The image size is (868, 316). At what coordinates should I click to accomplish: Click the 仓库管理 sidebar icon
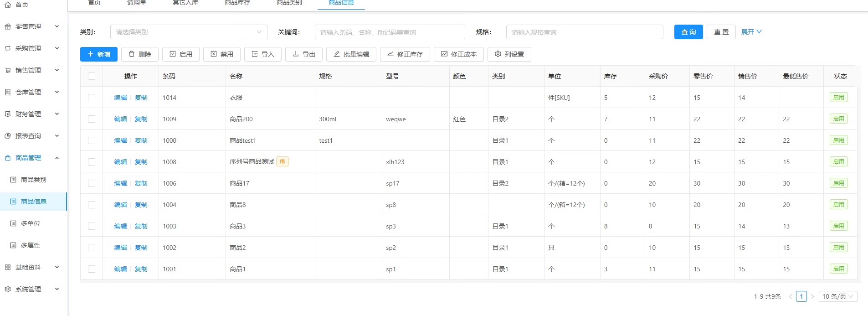coord(8,92)
